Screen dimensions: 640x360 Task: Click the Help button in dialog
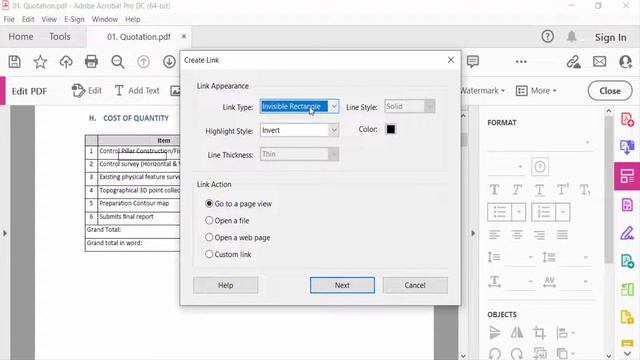(225, 285)
